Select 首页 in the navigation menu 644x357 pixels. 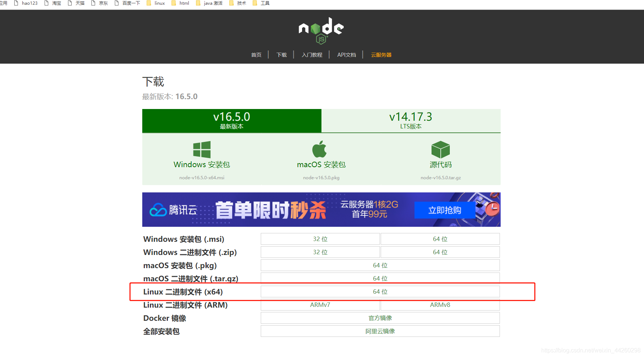[x=256, y=55]
